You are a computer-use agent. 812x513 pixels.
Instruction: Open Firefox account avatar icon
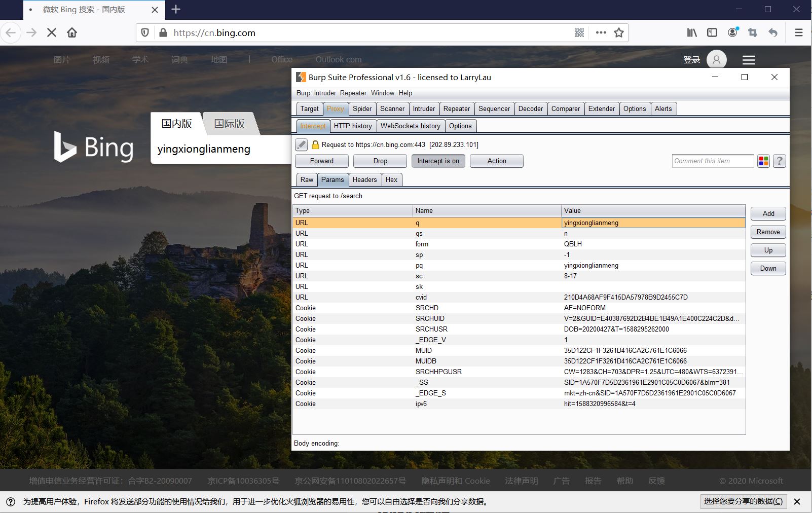[x=732, y=32]
